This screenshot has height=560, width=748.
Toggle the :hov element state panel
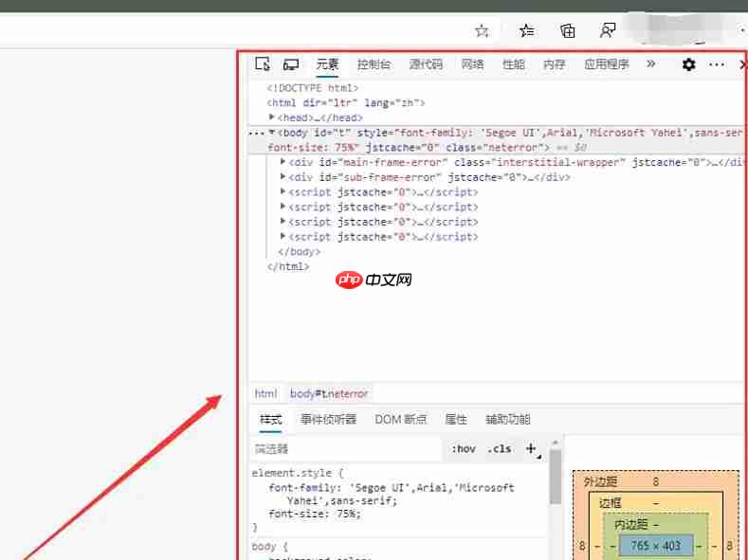(x=464, y=449)
